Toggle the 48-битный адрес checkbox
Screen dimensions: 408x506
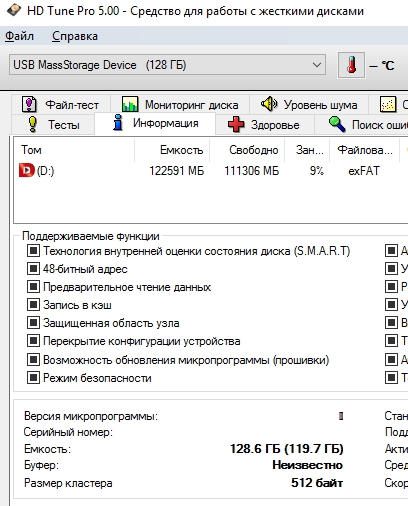click(x=33, y=268)
